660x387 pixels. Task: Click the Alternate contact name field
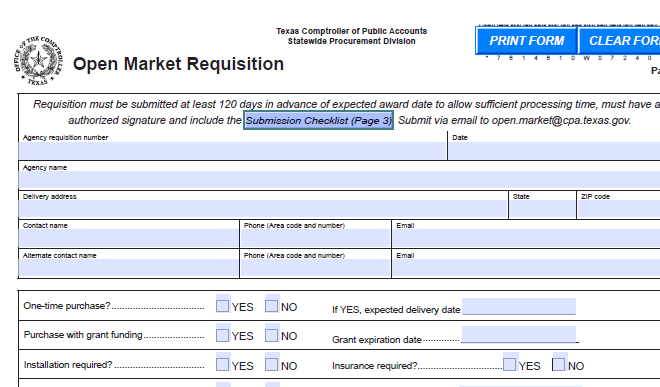[x=129, y=268]
